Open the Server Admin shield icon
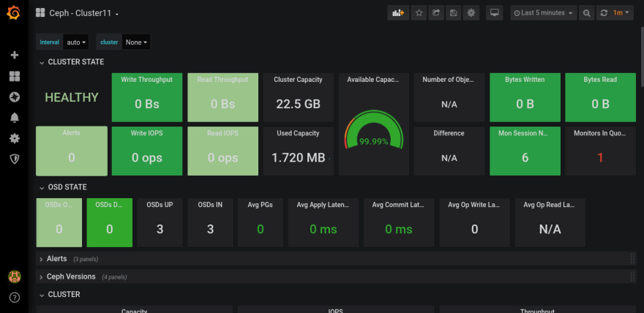The image size is (644, 313). coord(15,159)
